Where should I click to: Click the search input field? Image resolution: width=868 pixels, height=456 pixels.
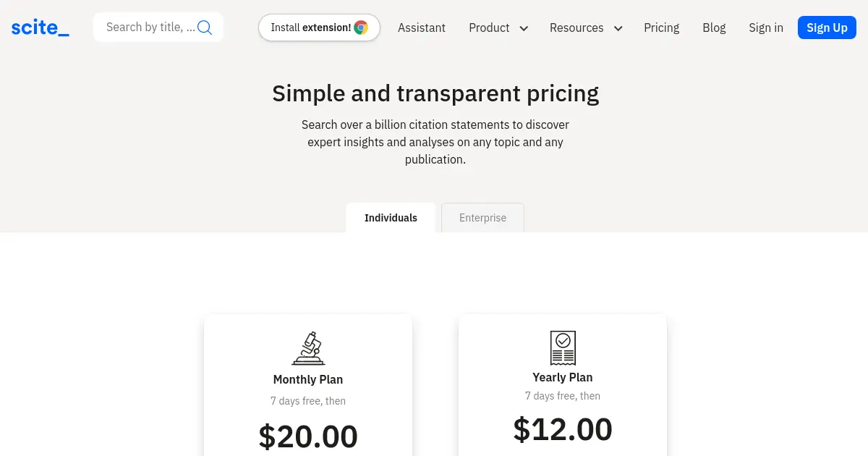tap(148, 27)
